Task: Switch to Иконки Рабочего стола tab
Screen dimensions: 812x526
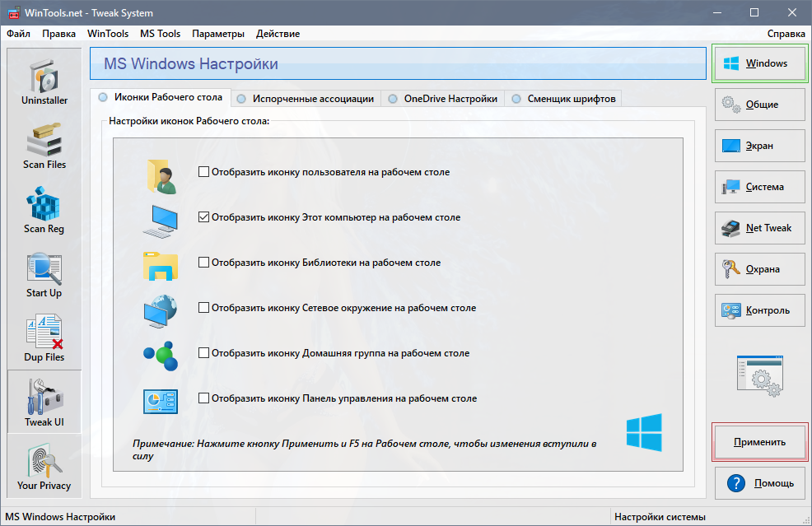Action: [x=161, y=97]
